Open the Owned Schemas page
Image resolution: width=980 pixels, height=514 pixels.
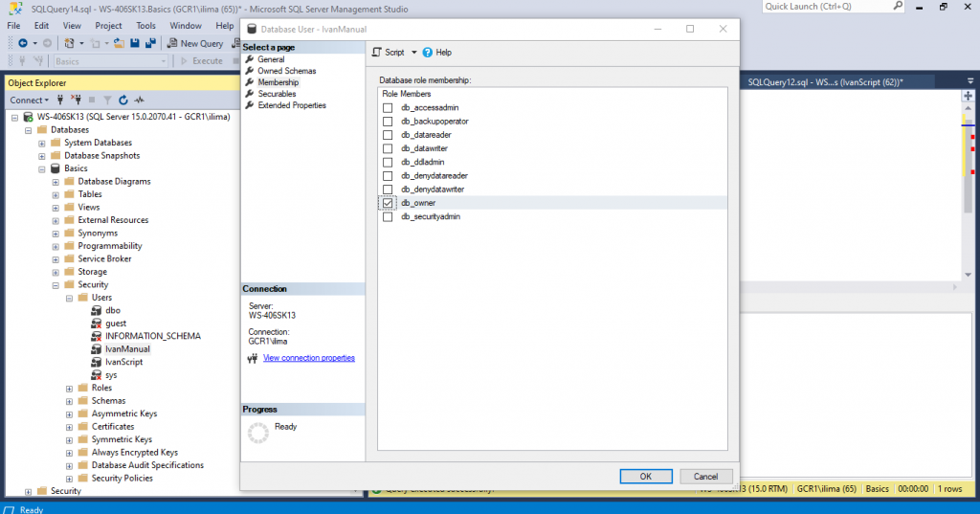pos(287,71)
